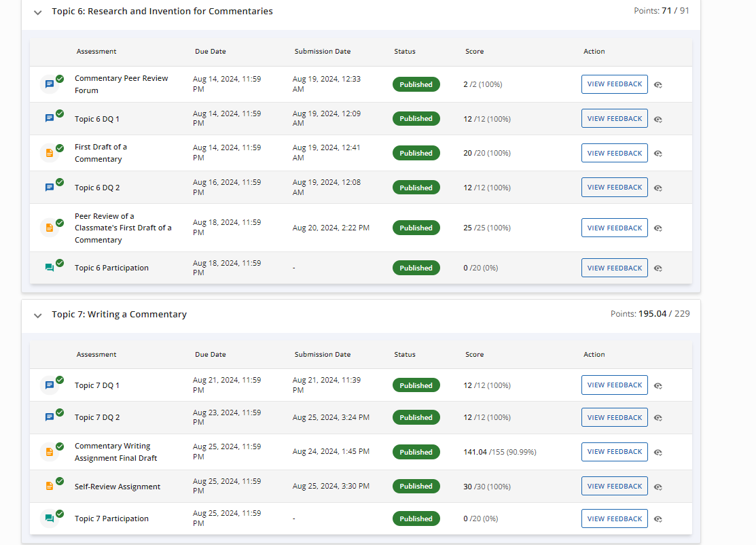756x545 pixels.
Task: Toggle eye icon for Commentary Writing Assignment Final Draft
Action: 658,453
